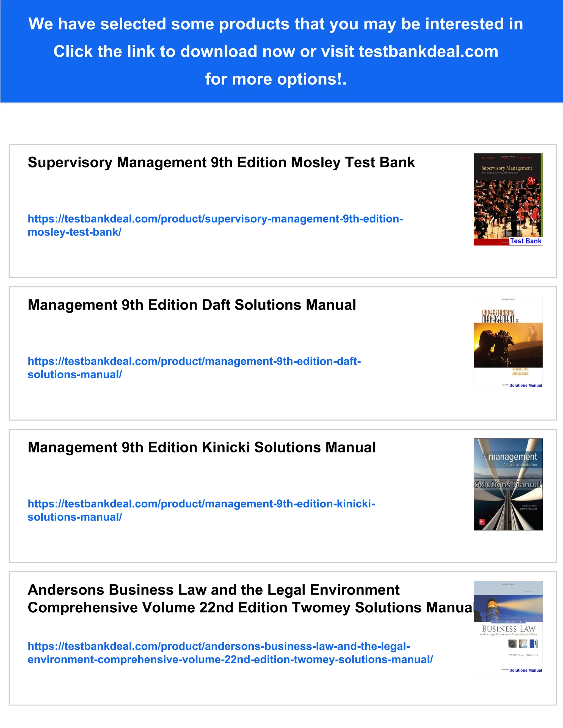The height and width of the screenshot is (728, 563).
Task: Click Solutions Manual label on Daft cover
Action: click(525, 385)
